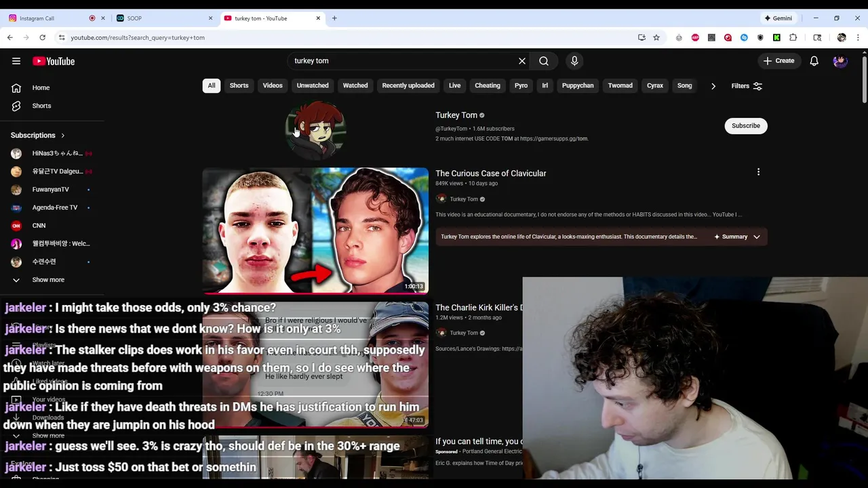The image size is (868, 488).
Task: Open the Turkey Tom channel avatar
Action: tap(315, 129)
